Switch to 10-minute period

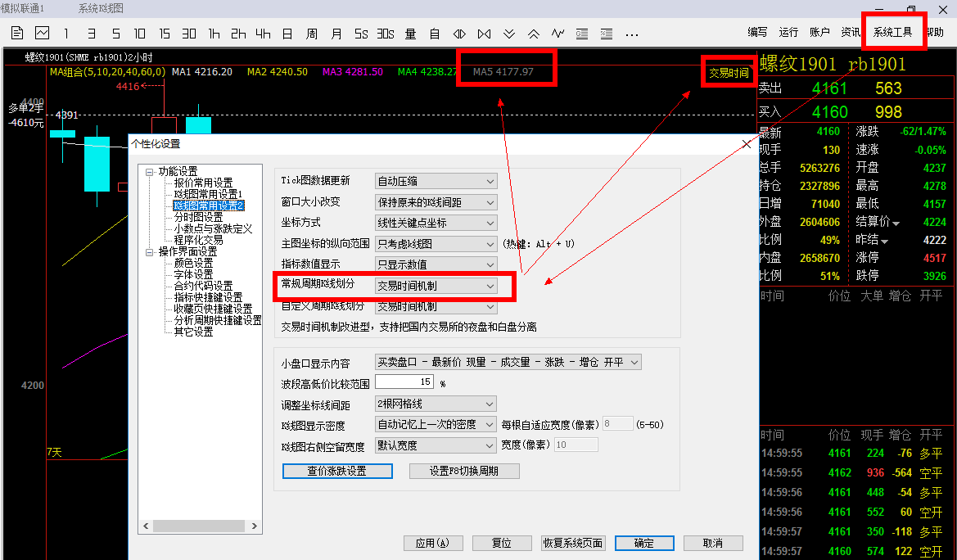(x=140, y=34)
